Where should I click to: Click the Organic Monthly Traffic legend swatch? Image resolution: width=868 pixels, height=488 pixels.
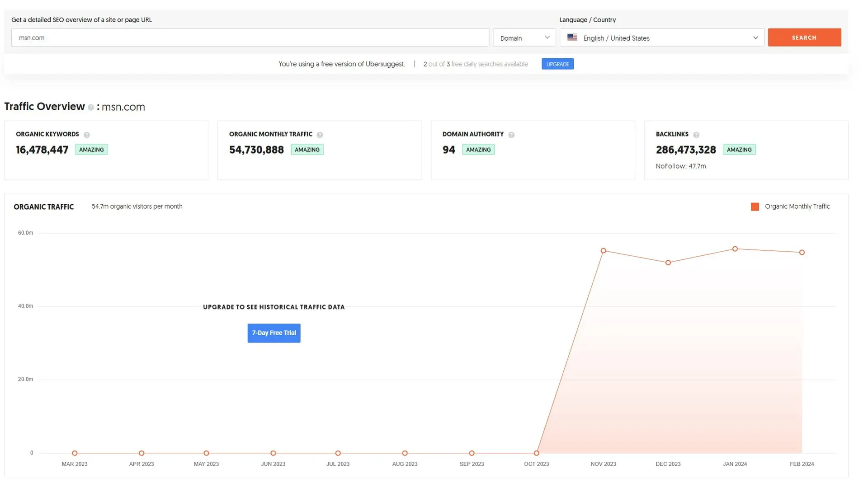(755, 206)
